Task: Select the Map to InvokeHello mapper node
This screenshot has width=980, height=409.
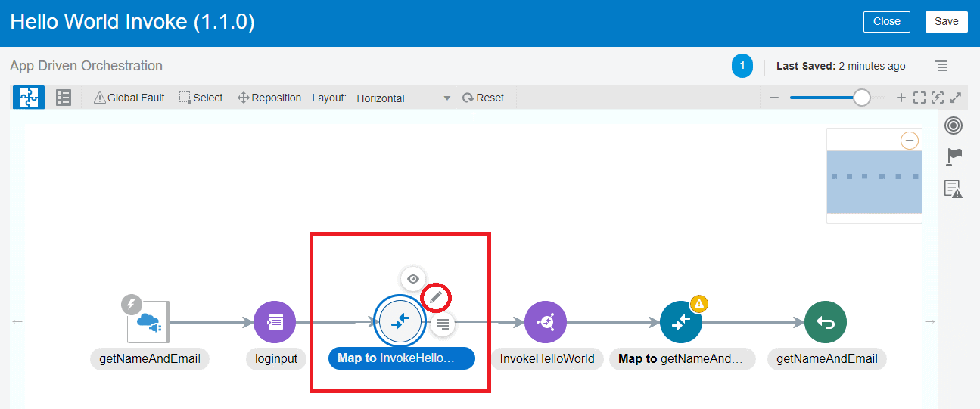Action: 400,323
